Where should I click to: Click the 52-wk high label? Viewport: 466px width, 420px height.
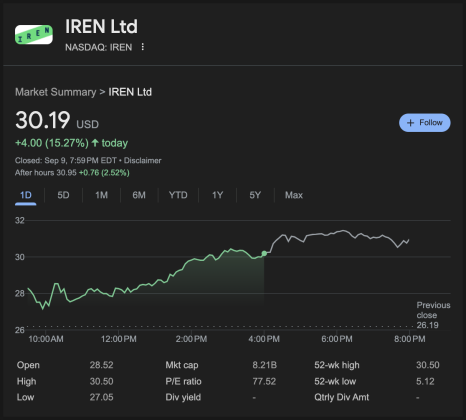click(337, 365)
